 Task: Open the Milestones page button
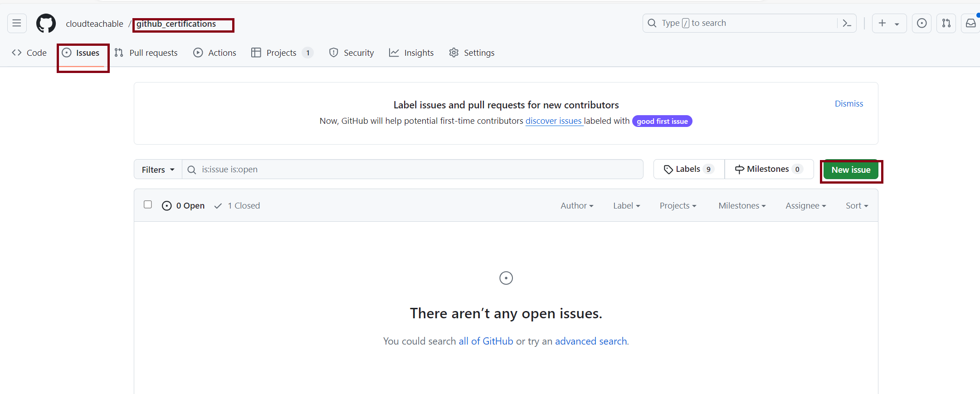pos(769,169)
